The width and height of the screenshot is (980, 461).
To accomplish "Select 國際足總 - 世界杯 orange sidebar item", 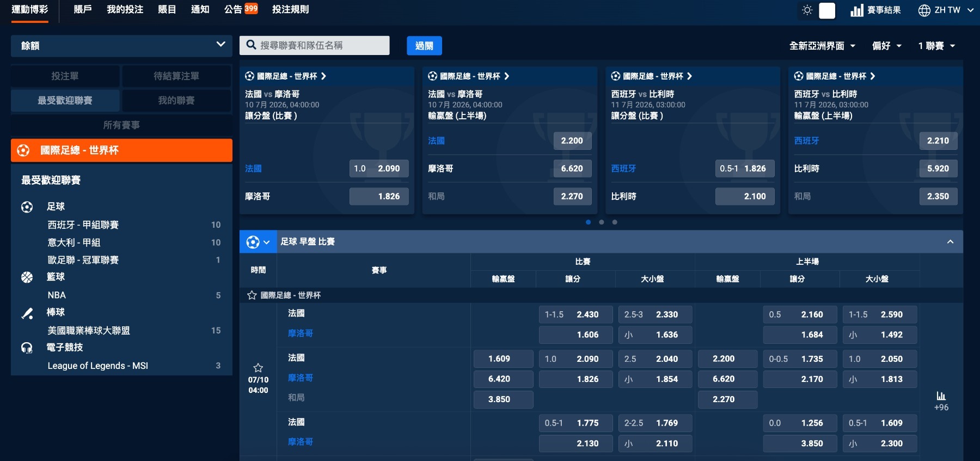I will [121, 150].
